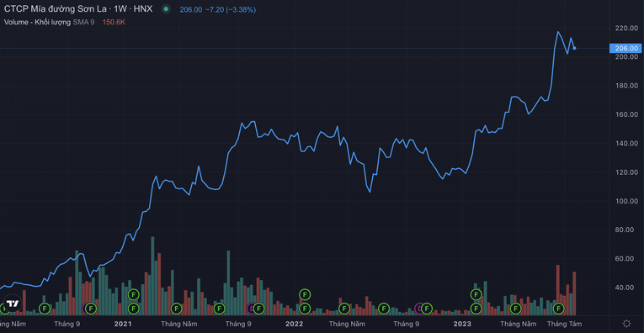This screenshot has width=644, height=333.
Task: Open F marker above Tháng Năm 2023
Action: (x=515, y=309)
